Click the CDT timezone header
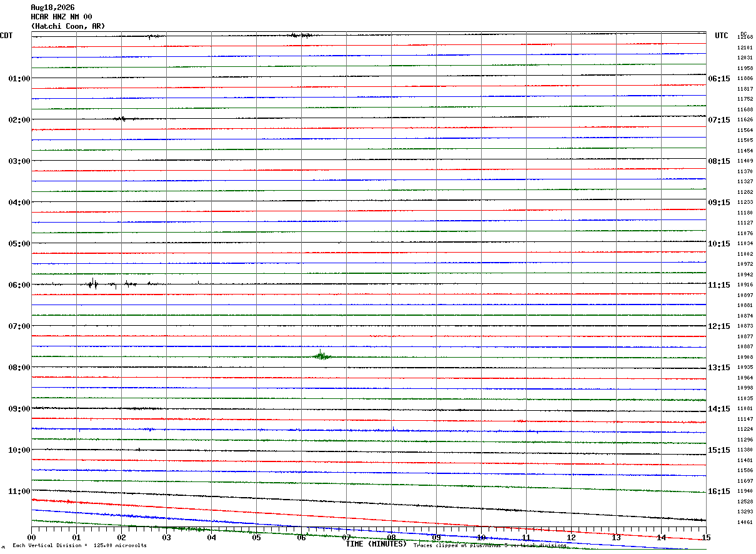Image resolution: width=756 pixels, height=554 pixels. [x=6, y=36]
